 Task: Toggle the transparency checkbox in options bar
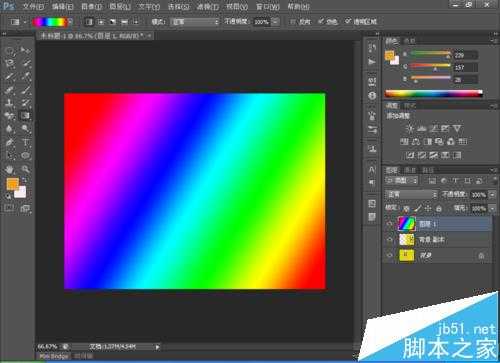348,21
